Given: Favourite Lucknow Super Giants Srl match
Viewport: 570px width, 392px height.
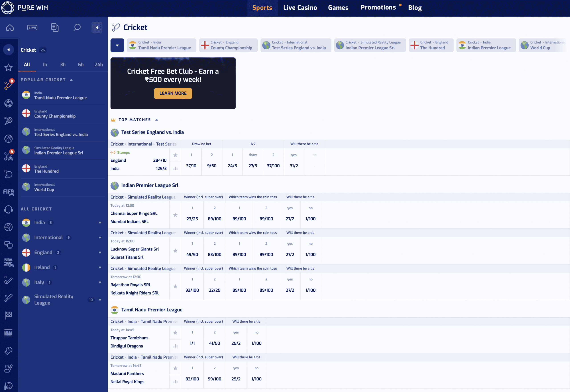Looking at the screenshot, I should (x=175, y=251).
